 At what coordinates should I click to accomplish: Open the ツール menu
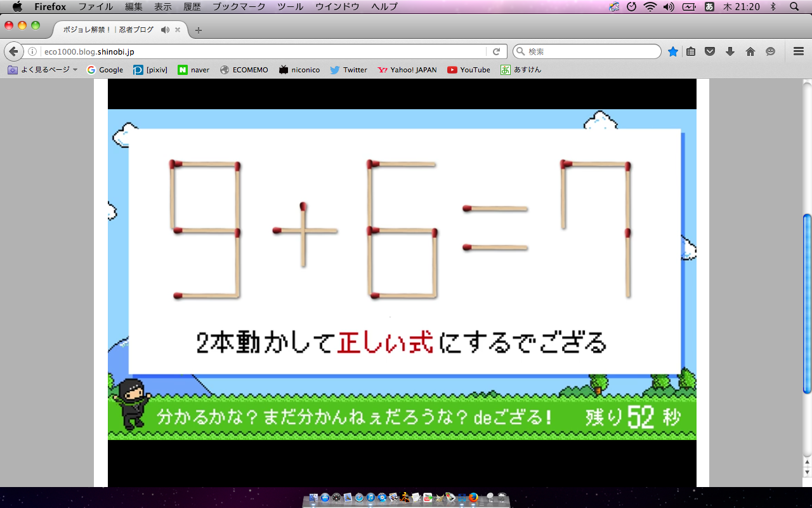(291, 7)
